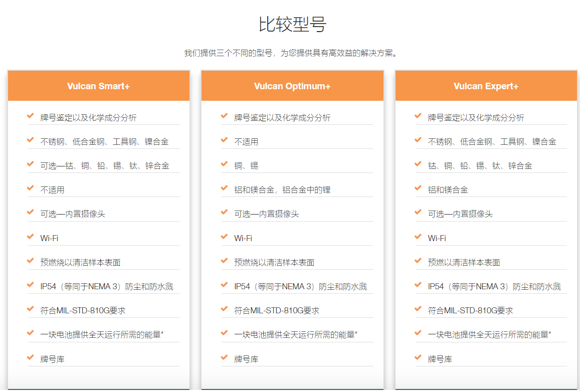Click text 不锈钢、低合金钢、工具钢、镍合金 in Vulcan Expert+ card
The image size is (580, 392).
pyautogui.click(x=492, y=142)
